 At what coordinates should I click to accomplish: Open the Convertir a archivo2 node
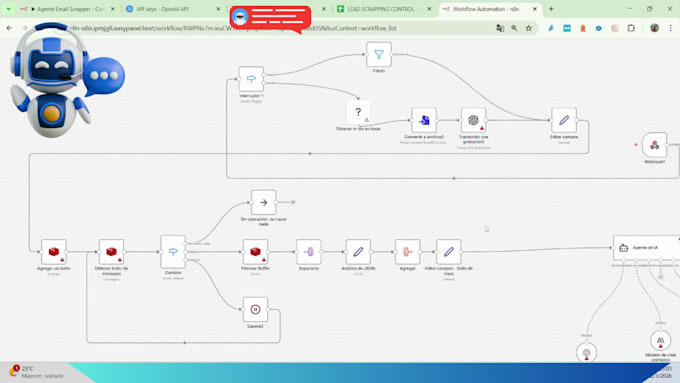pos(424,120)
